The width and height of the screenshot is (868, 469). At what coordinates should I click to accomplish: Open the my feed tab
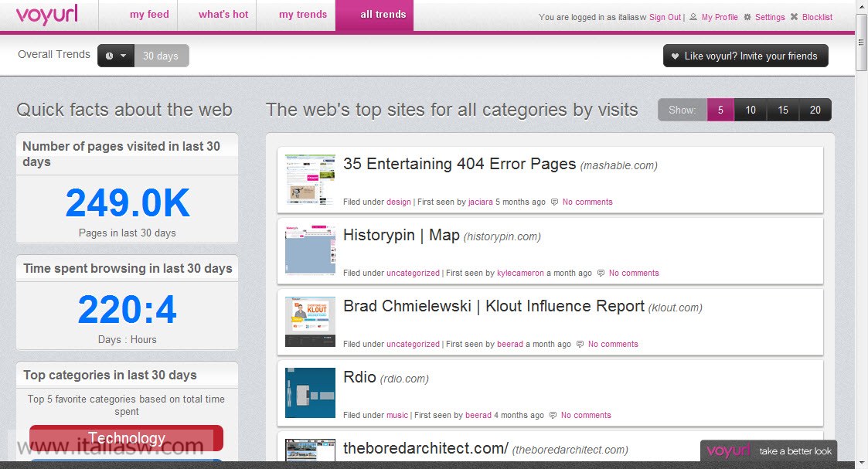[149, 15]
